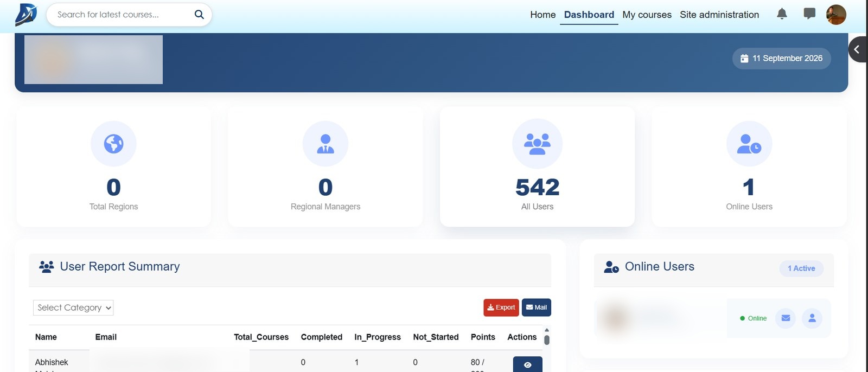Open the messages chat icon
The width and height of the screenshot is (868, 372).
(x=809, y=14)
